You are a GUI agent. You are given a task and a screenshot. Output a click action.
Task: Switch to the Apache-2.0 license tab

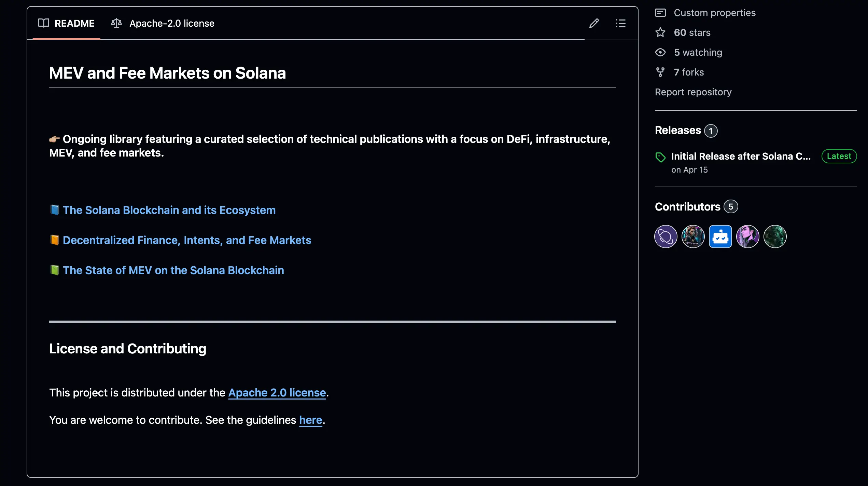[171, 23]
